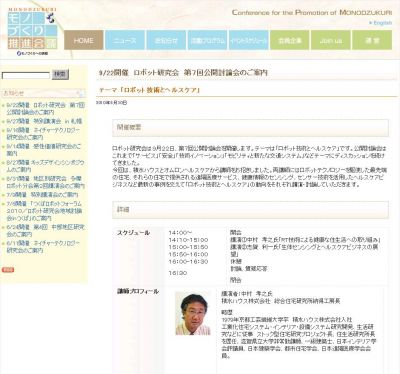Viewport: 400px width, 374px height.
Task: Click the lecturer's portrait photo
Action: [x=193, y=313]
